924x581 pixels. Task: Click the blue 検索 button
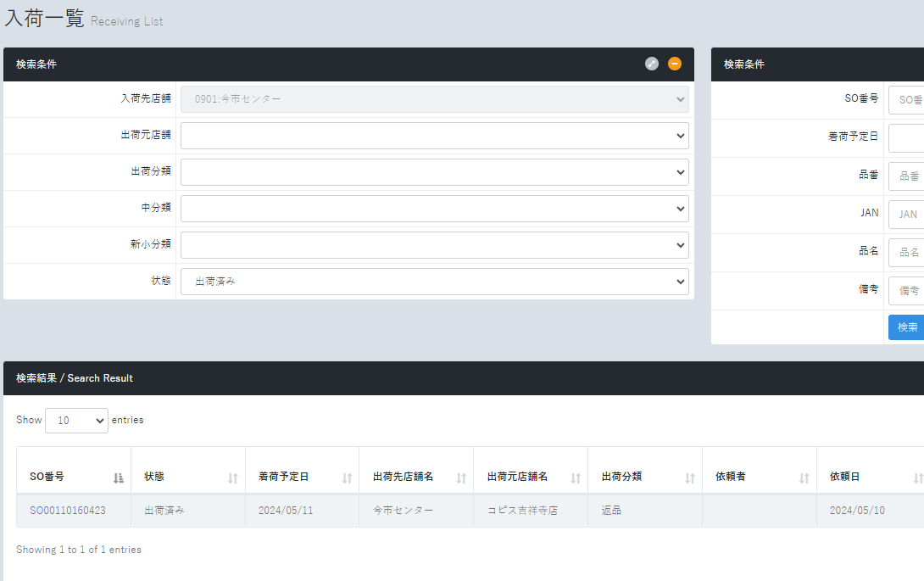(906, 327)
